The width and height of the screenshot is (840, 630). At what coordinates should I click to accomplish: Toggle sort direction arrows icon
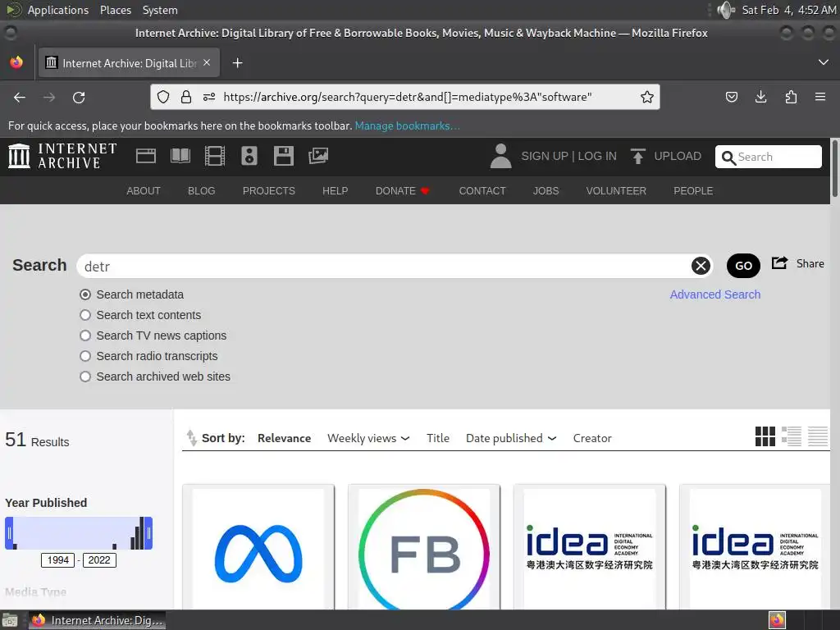[191, 438]
